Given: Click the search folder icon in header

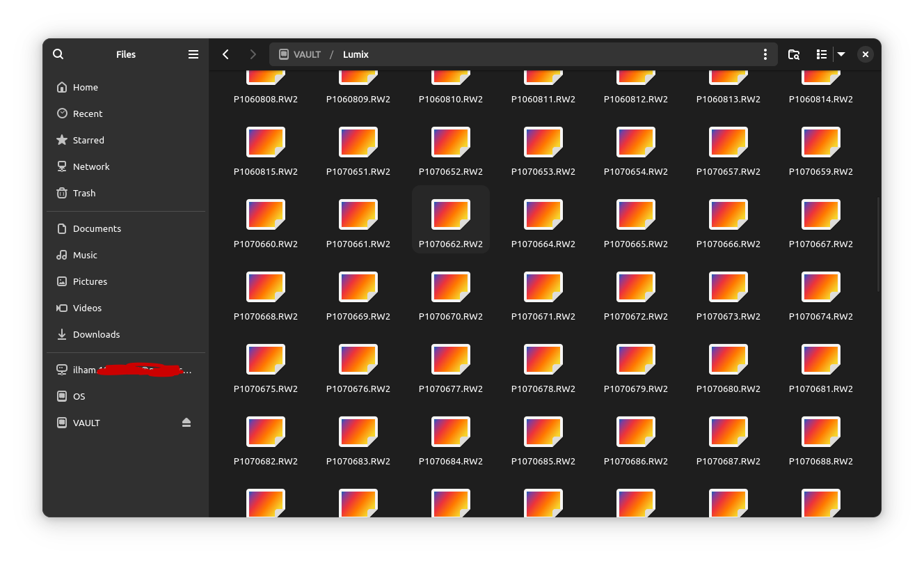Looking at the screenshot, I should point(793,54).
